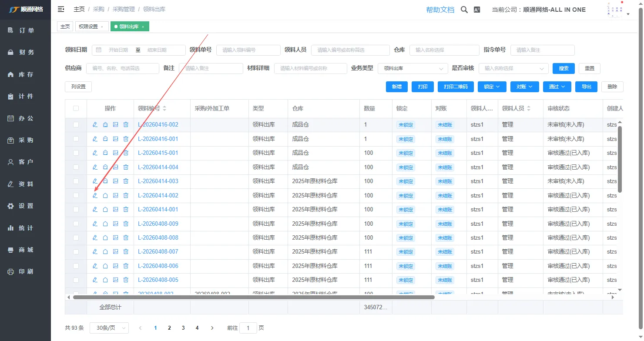Open the 30条/页 page size dropdown

point(109,328)
